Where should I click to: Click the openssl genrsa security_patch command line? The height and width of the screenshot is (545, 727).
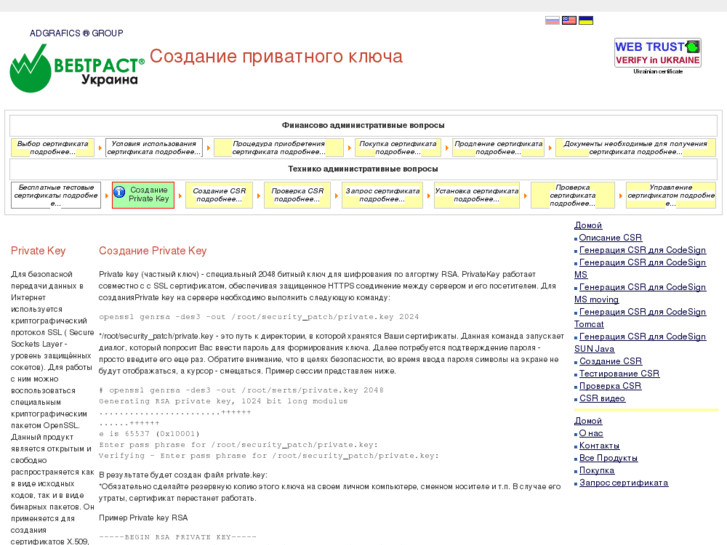point(259,317)
